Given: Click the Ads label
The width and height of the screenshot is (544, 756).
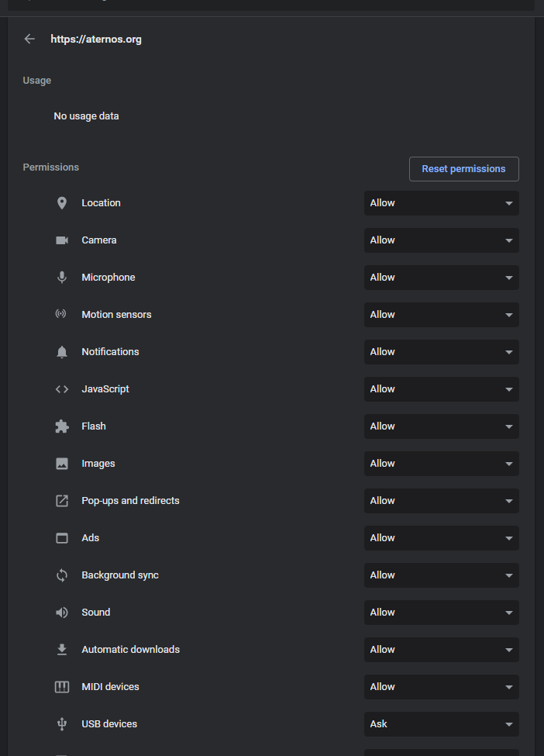Looking at the screenshot, I should (x=90, y=538).
